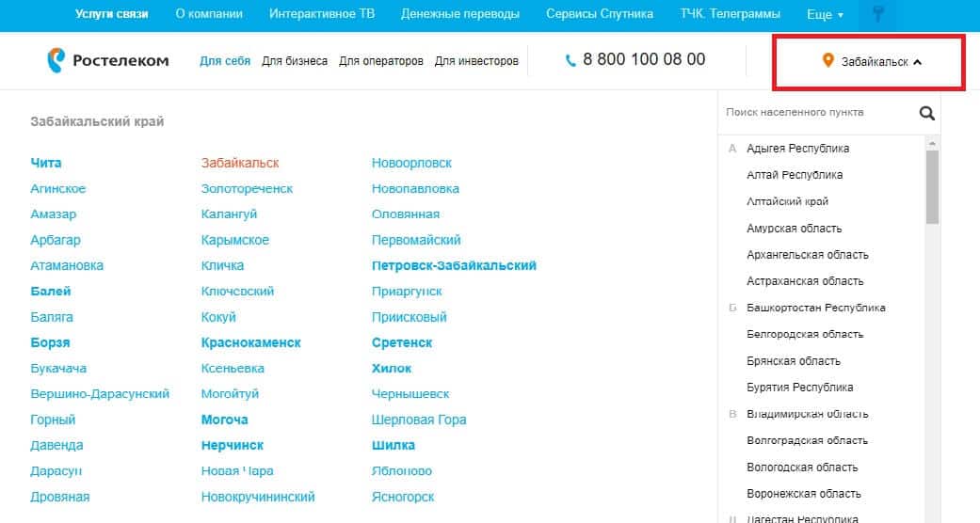
Task: Click the region list scrollbar thumb
Action: point(932,186)
